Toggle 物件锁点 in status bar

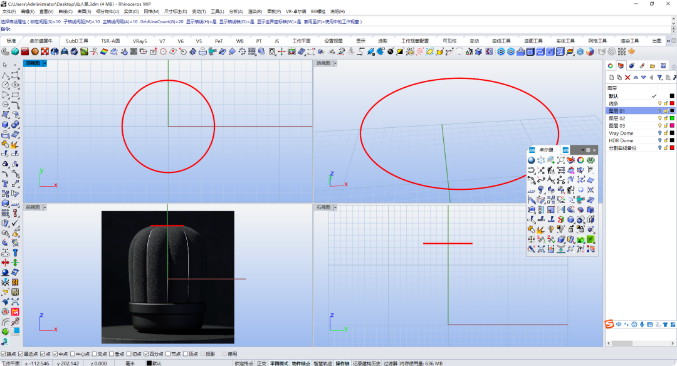pyautogui.click(x=301, y=363)
